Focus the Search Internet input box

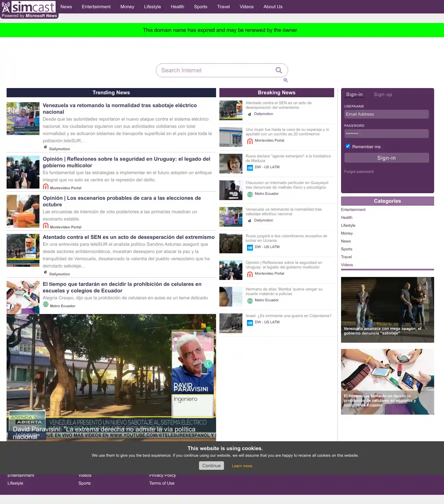(x=217, y=70)
